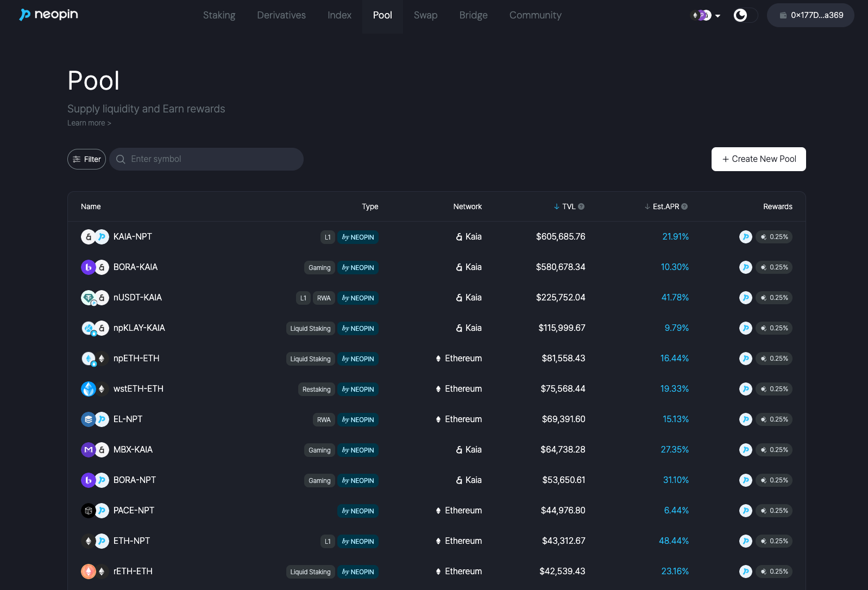Click the TVL help question icon
This screenshot has height=590, width=868.
(581, 206)
